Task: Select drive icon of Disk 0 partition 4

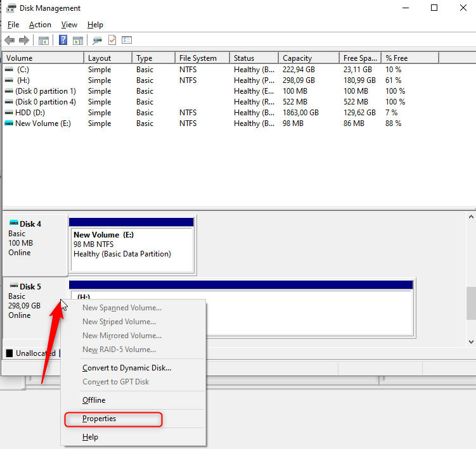Action: [9, 102]
